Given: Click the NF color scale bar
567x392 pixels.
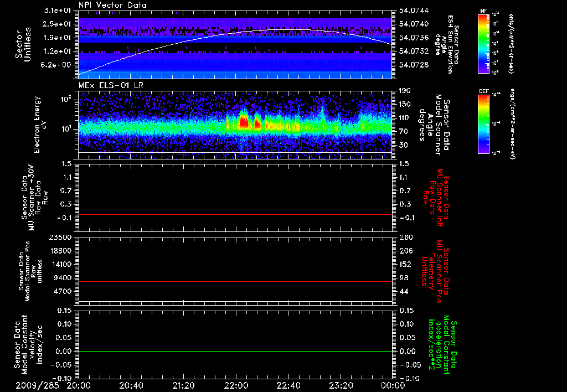Looking at the screenshot, I should pyautogui.click(x=483, y=44).
